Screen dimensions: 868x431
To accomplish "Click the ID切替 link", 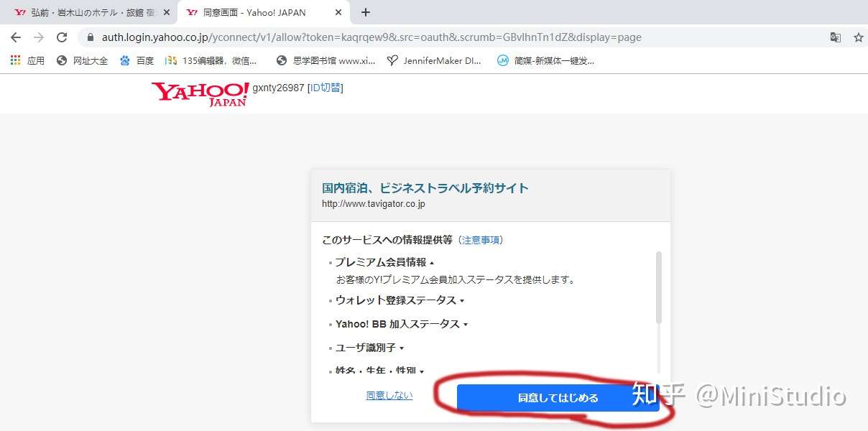I will [325, 88].
